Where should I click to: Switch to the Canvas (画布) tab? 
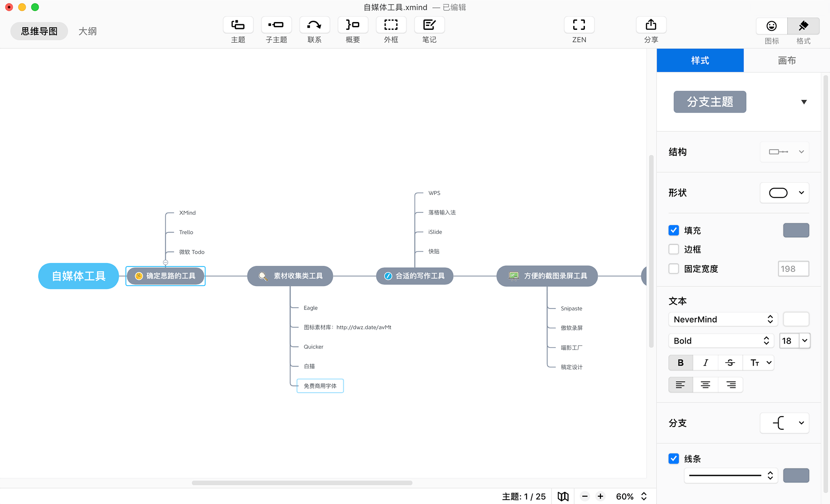pyautogui.click(x=786, y=61)
